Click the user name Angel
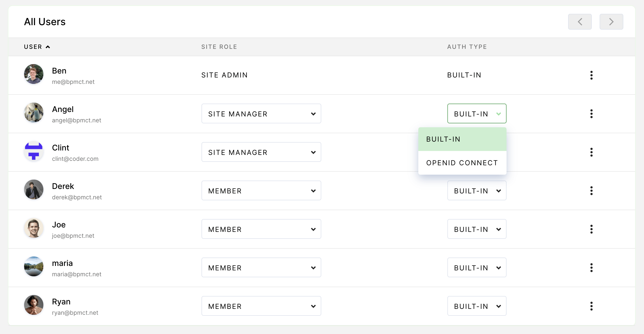 tap(63, 110)
